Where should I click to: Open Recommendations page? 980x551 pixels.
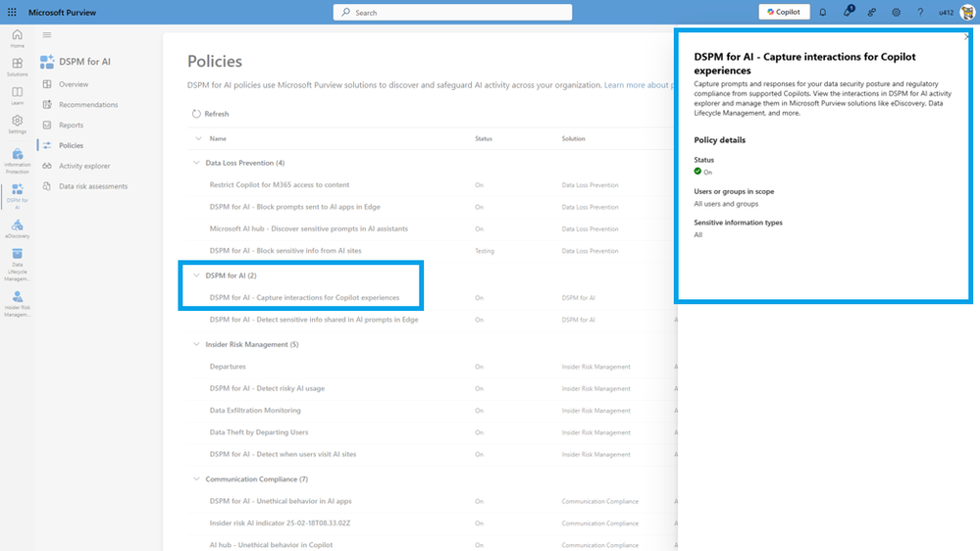point(87,104)
